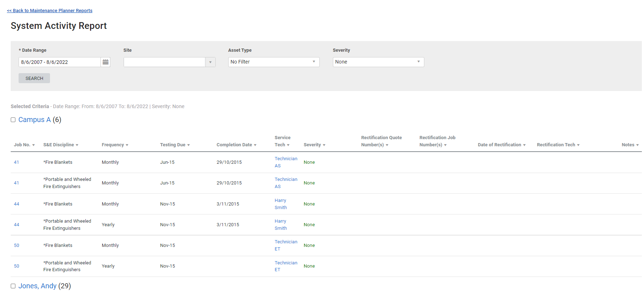Open Rectification Job Number(s) filter arrow
Screen dimensions: 644x299
coord(445,145)
